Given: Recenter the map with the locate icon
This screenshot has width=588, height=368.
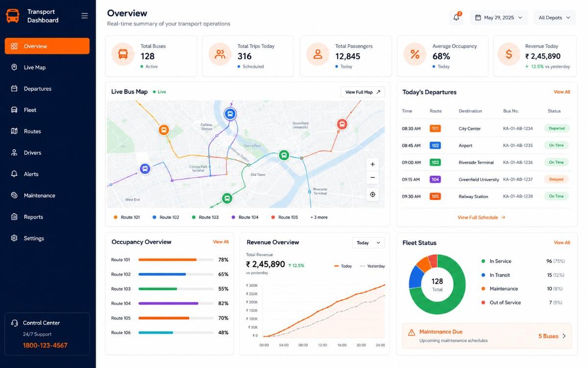Looking at the screenshot, I should coord(372,195).
